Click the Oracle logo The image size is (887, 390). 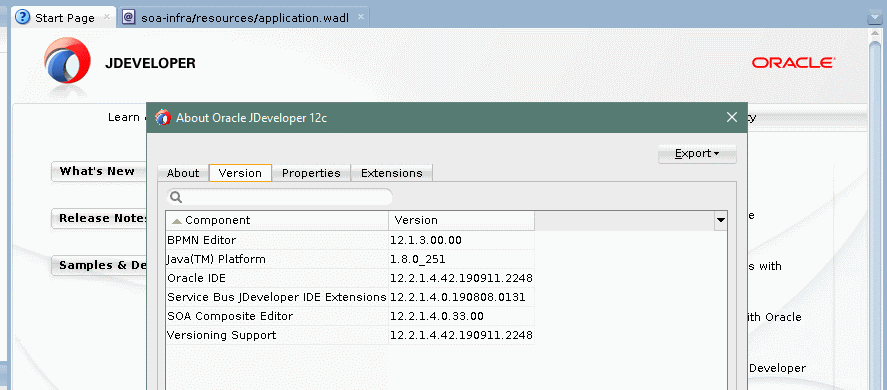793,62
